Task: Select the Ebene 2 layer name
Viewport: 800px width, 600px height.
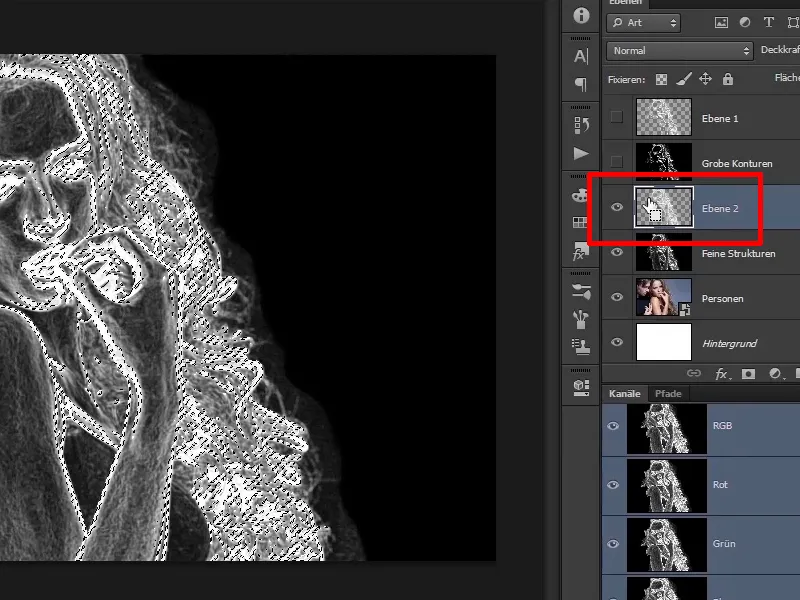Action: [x=720, y=208]
